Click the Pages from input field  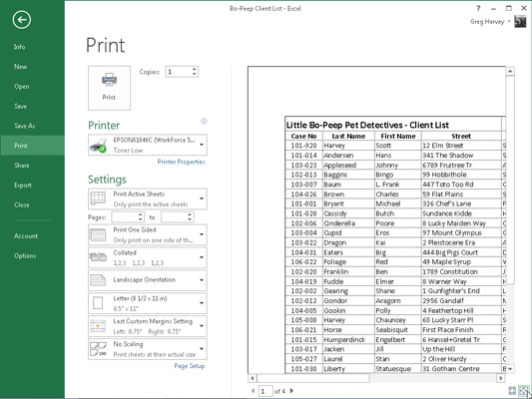(125, 217)
